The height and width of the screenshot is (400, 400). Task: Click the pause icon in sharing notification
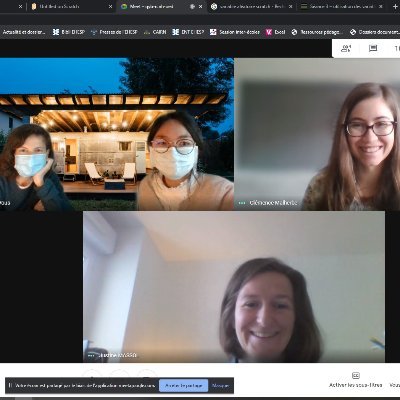[10, 385]
